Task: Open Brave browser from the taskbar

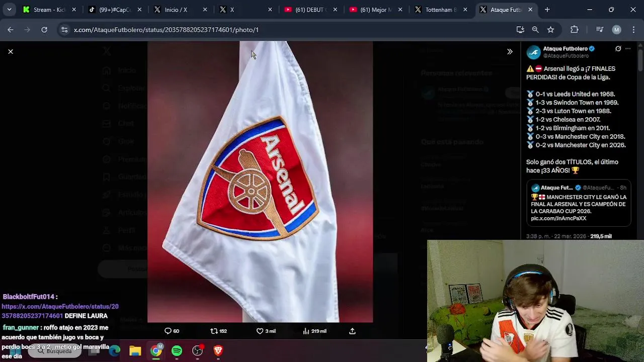Action: coord(218,350)
